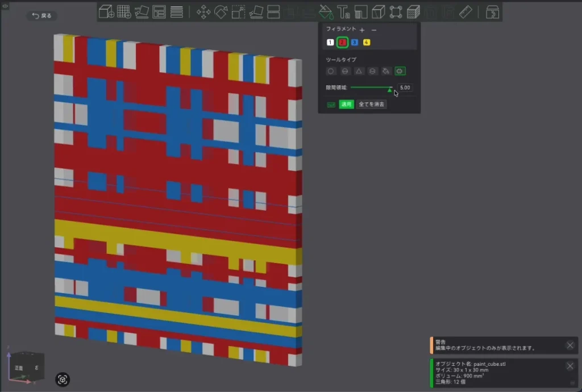Select red filament swatch 2
582x392 pixels.
[342, 42]
